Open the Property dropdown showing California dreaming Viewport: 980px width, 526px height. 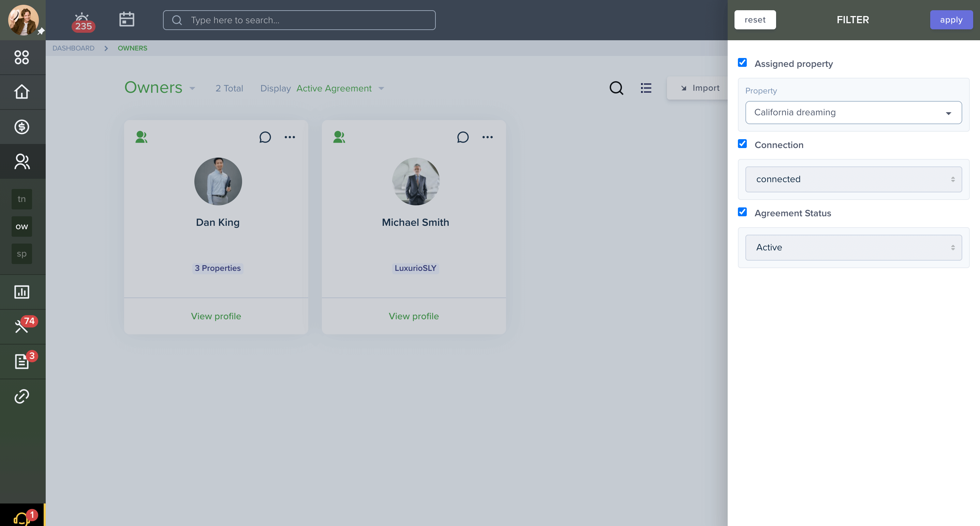(x=853, y=113)
